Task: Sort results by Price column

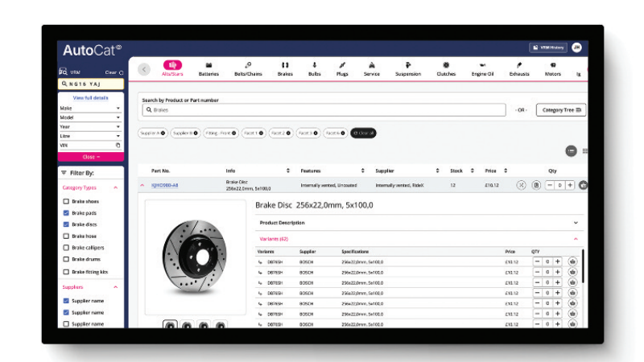Action: point(506,171)
